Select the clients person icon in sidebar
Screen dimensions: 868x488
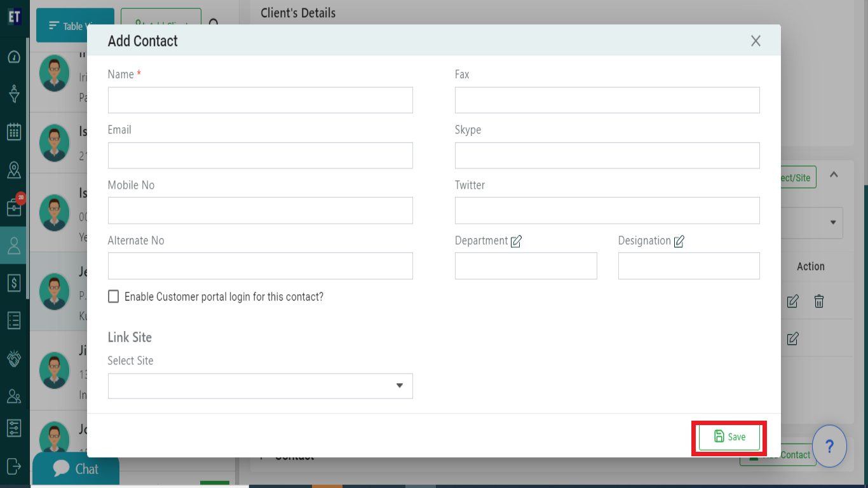14,245
